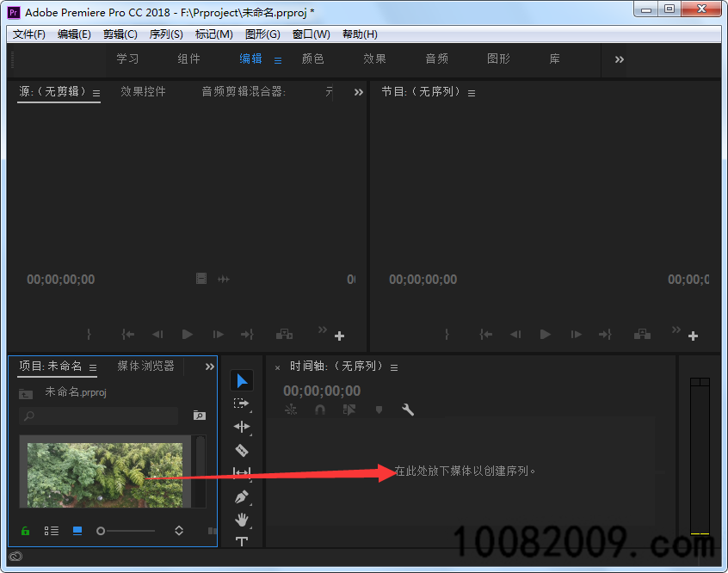728x573 pixels.
Task: Expand hidden workspace tabs via the double chevron
Action: coord(618,59)
